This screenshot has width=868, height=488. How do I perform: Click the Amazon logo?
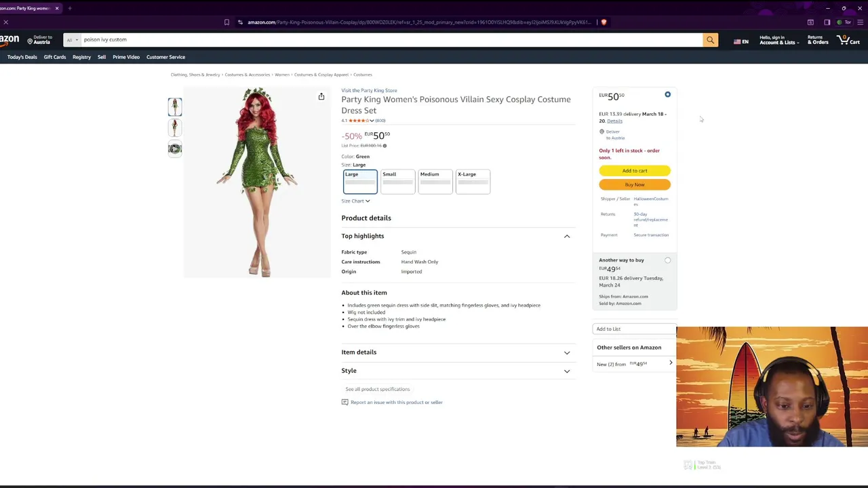[x=9, y=40]
